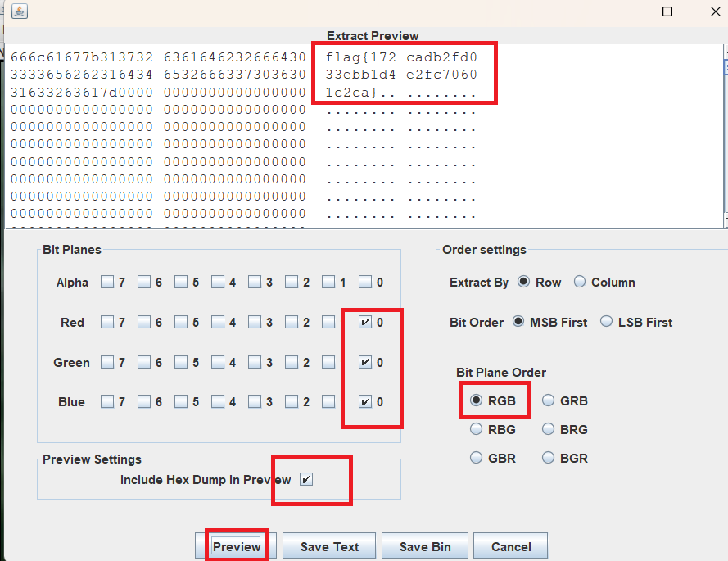Check Alpha bit plane 3
The height and width of the screenshot is (561, 728).
pos(255,282)
